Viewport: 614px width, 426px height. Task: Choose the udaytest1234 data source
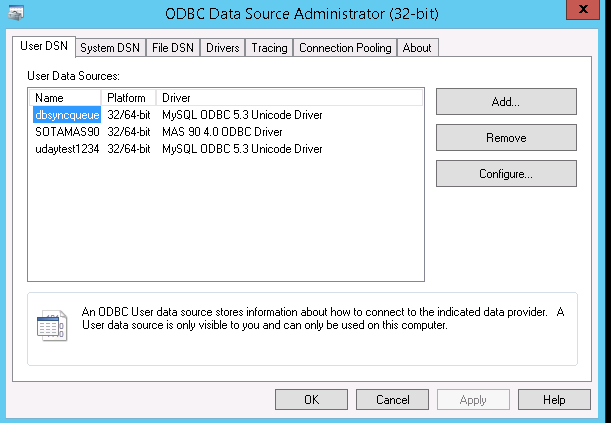tap(66, 149)
